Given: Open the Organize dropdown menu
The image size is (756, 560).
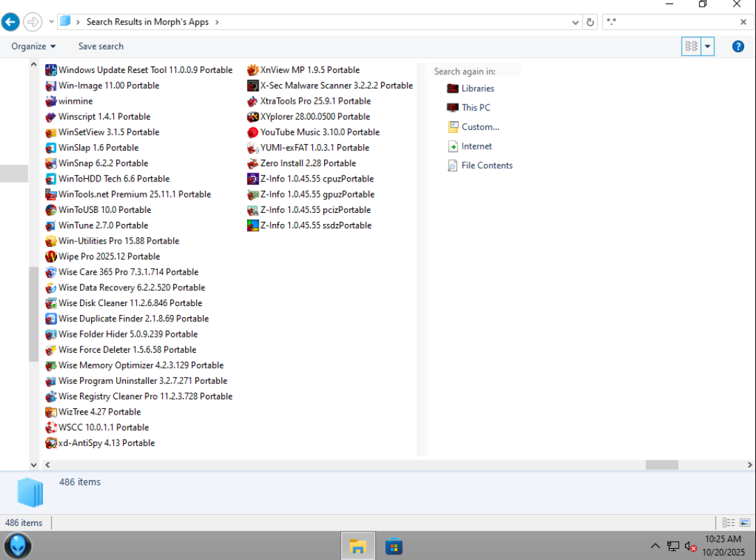Looking at the screenshot, I should point(34,47).
